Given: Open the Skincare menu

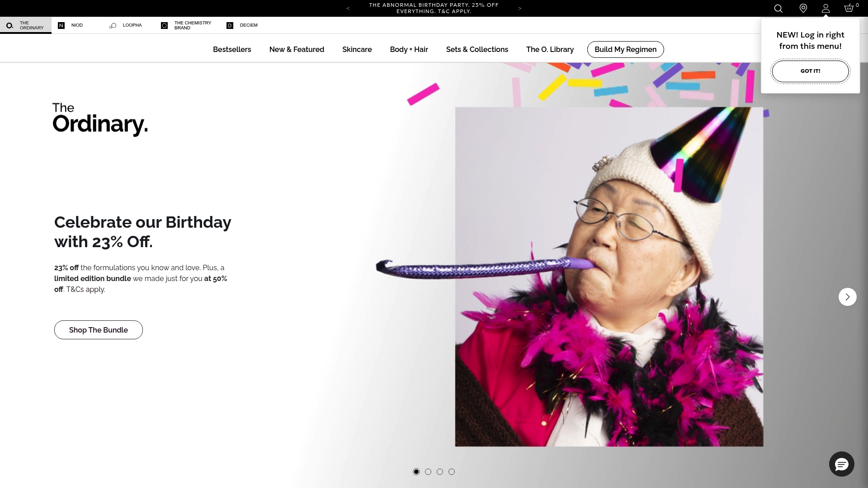Looking at the screenshot, I should [x=357, y=49].
